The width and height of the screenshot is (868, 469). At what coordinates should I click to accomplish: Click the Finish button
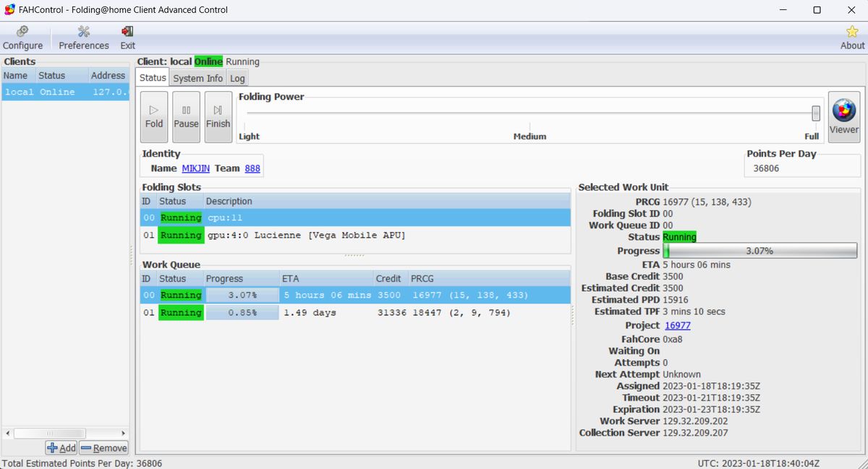218,116
